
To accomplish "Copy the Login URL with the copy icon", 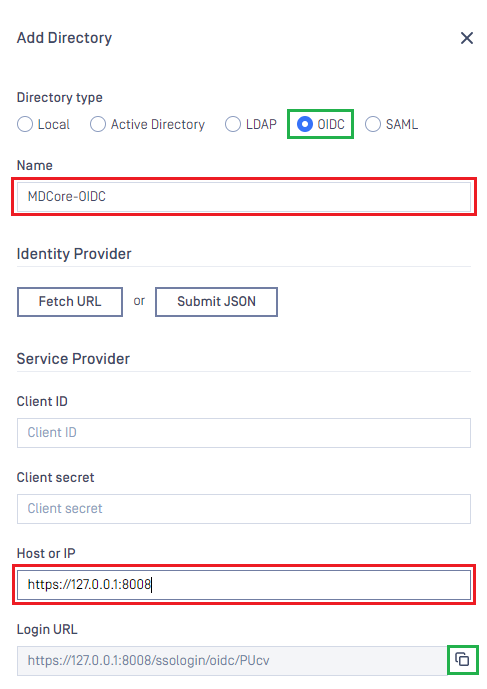I will [x=462, y=660].
